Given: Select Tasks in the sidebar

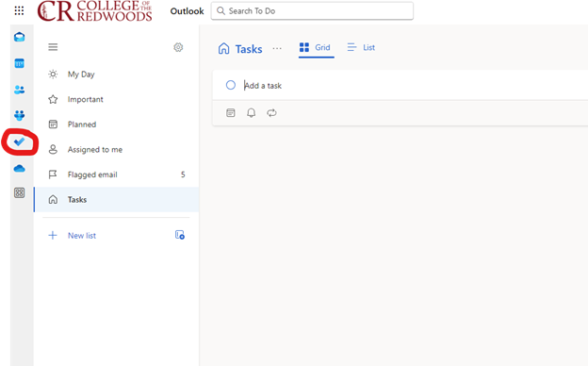Looking at the screenshot, I should (x=116, y=199).
